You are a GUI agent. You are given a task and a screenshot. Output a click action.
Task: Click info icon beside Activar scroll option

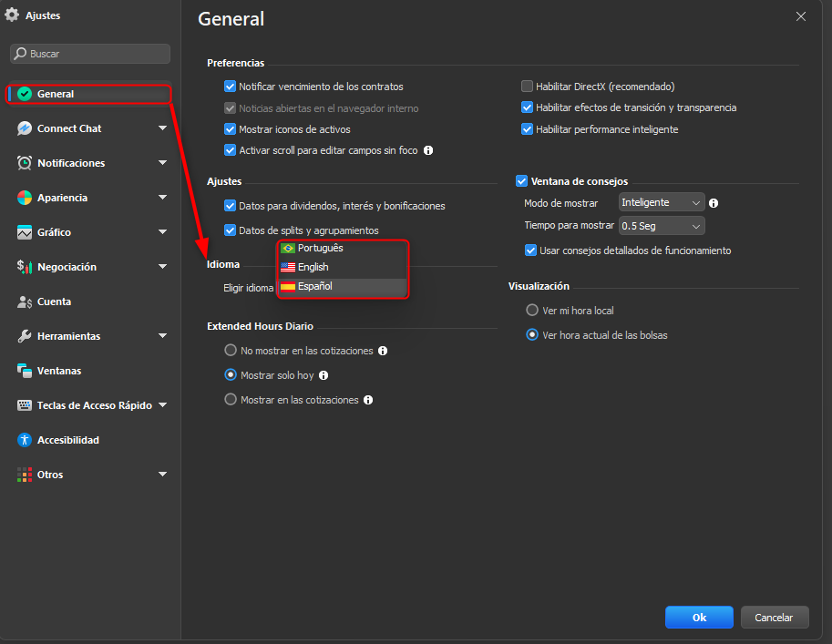pyautogui.click(x=428, y=150)
